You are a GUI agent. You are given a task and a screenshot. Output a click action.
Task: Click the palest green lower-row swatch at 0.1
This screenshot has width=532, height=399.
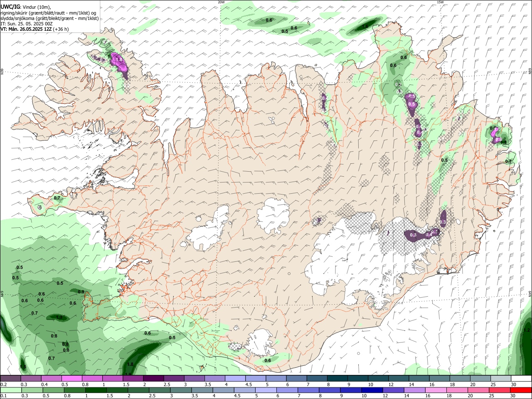pyautogui.click(x=11, y=390)
